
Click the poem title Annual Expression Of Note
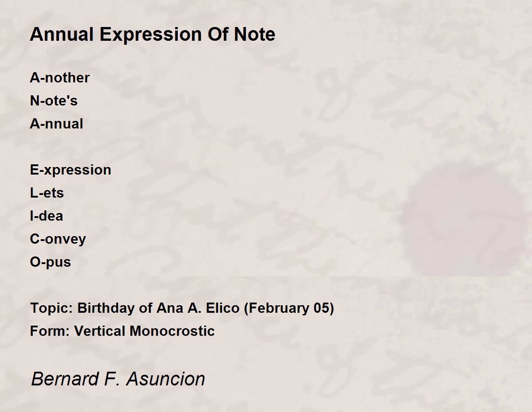(x=153, y=34)
